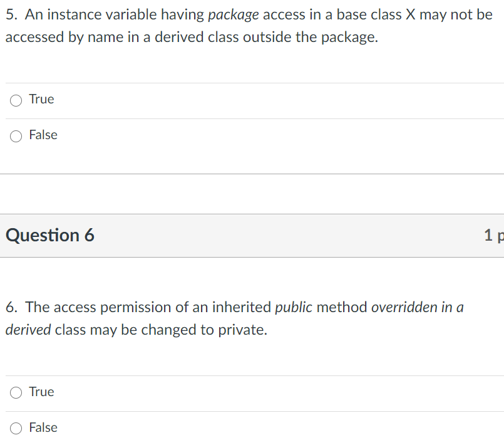
Task: Click the "True" label text under question 5
Action: click(x=41, y=99)
